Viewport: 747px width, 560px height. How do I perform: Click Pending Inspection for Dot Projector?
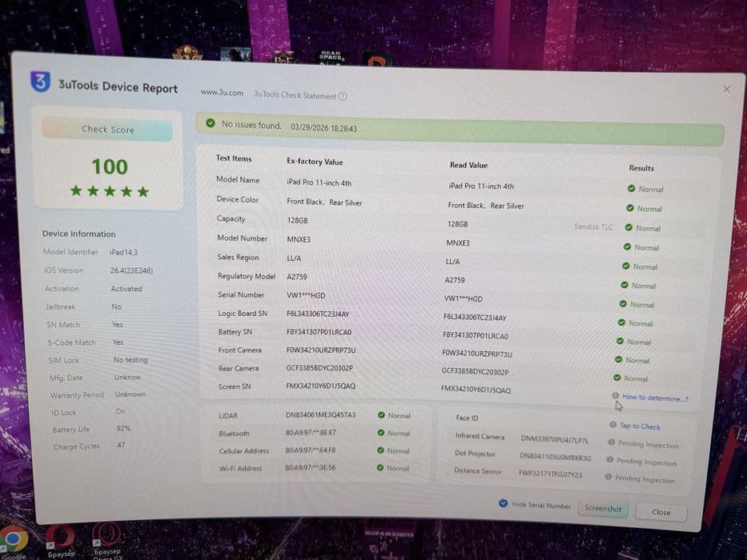click(x=646, y=462)
